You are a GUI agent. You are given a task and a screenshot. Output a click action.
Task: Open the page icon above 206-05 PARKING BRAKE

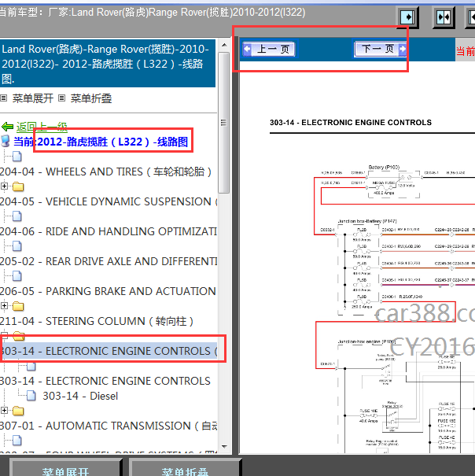point(17,276)
